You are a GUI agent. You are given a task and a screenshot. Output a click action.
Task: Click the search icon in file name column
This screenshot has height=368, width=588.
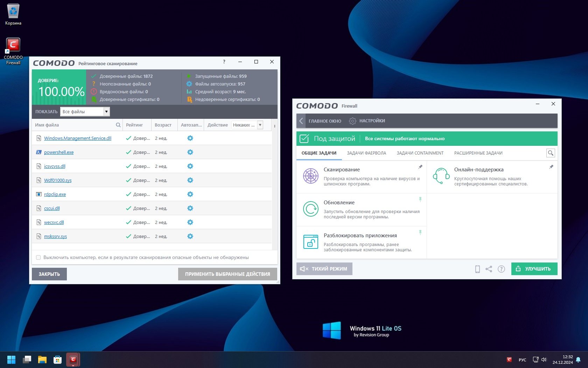tap(118, 125)
